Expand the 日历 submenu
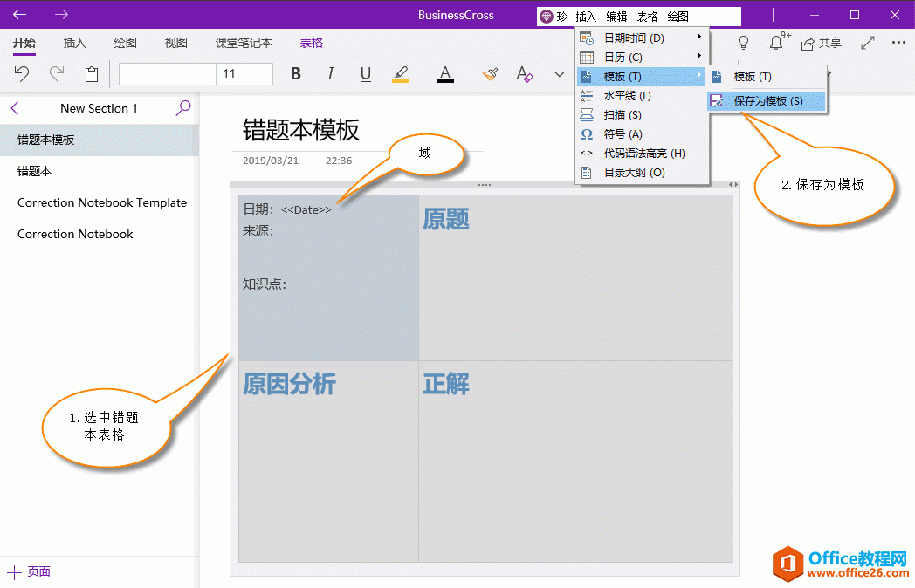This screenshot has width=915, height=588. point(643,57)
